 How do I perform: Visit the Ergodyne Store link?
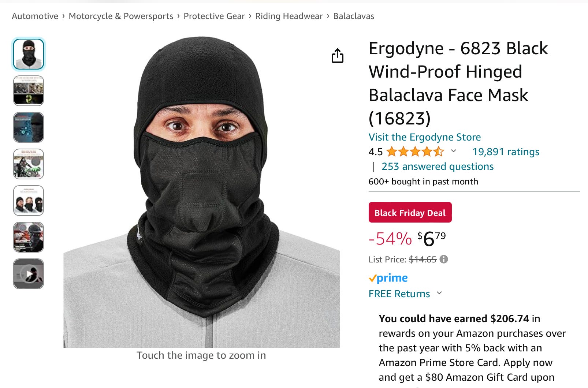[425, 137]
